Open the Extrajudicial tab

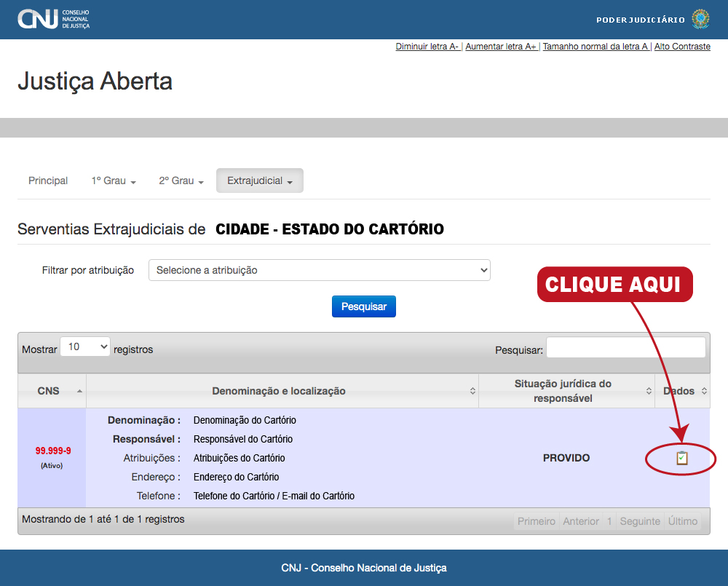coord(259,181)
